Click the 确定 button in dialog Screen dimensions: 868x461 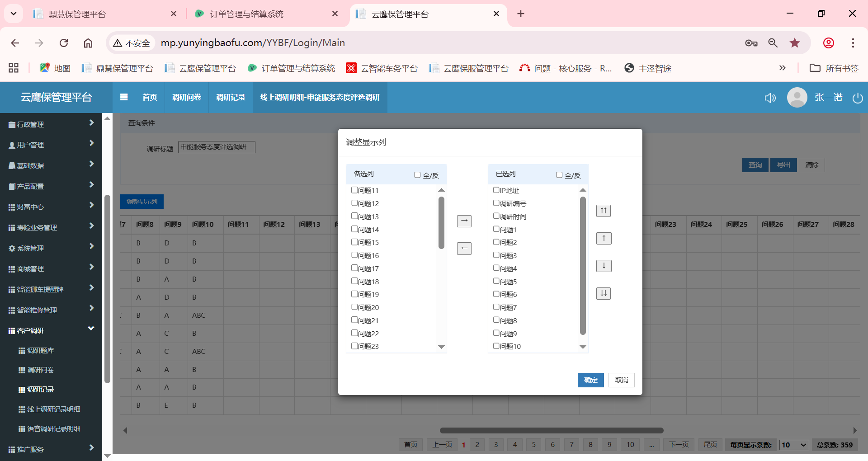tap(590, 380)
